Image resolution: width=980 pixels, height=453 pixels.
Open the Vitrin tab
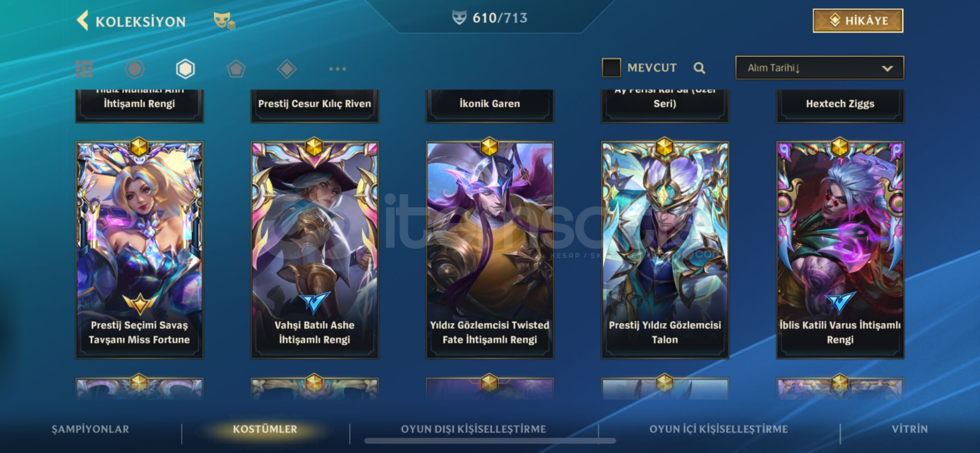tap(910, 429)
